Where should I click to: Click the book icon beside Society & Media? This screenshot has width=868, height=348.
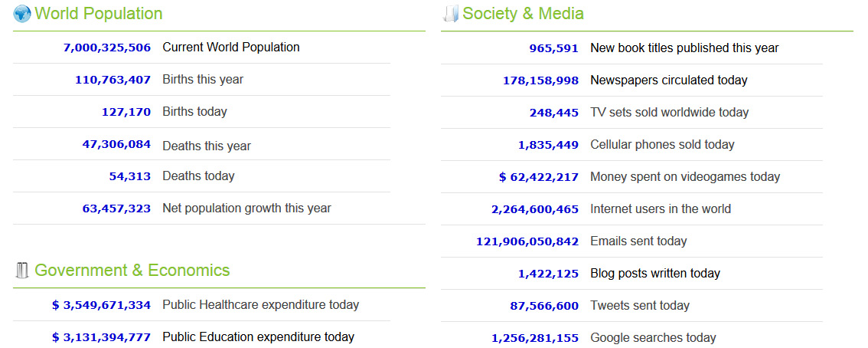(x=451, y=14)
